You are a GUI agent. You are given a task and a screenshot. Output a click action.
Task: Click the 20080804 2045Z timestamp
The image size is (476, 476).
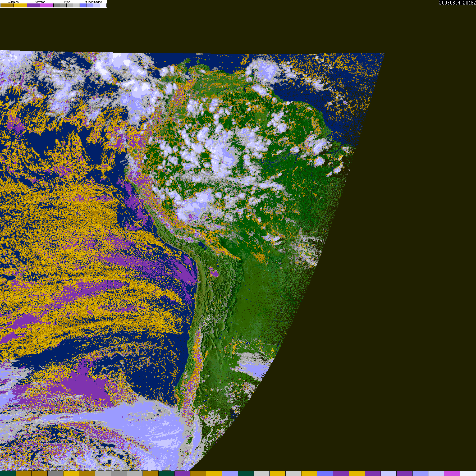(x=457, y=3)
